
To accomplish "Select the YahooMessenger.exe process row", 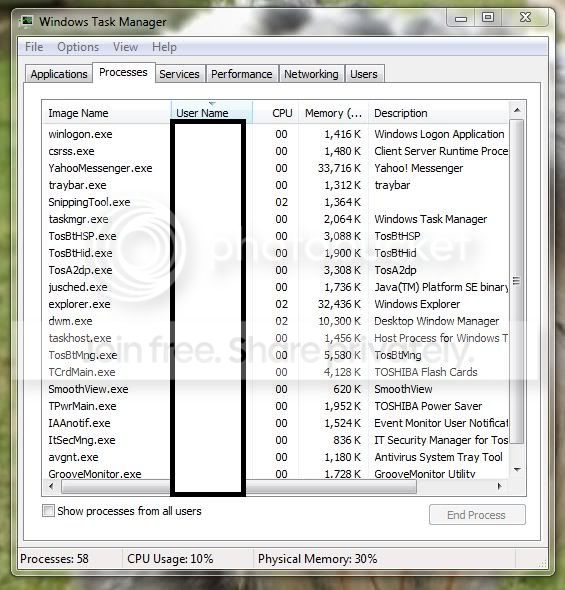I will [275, 168].
